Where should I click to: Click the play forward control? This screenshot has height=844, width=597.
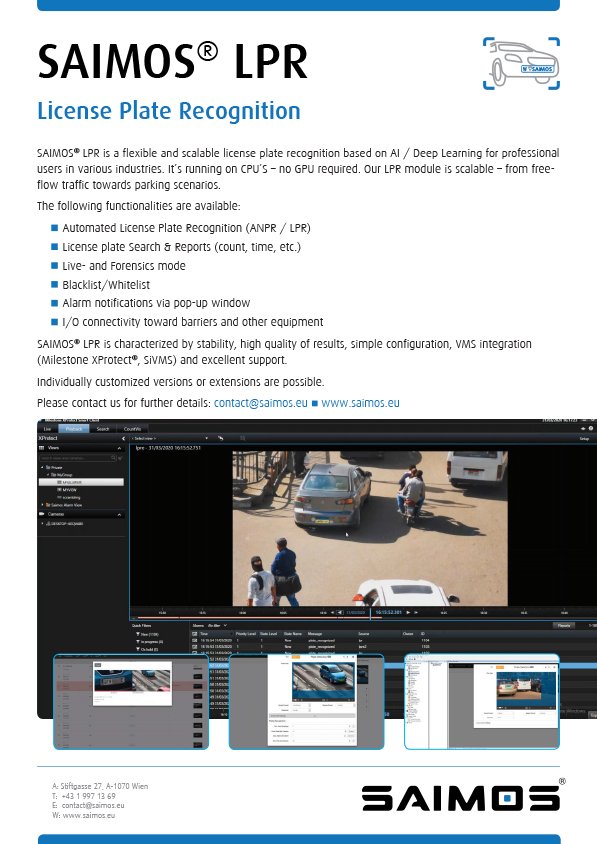[x=408, y=613]
